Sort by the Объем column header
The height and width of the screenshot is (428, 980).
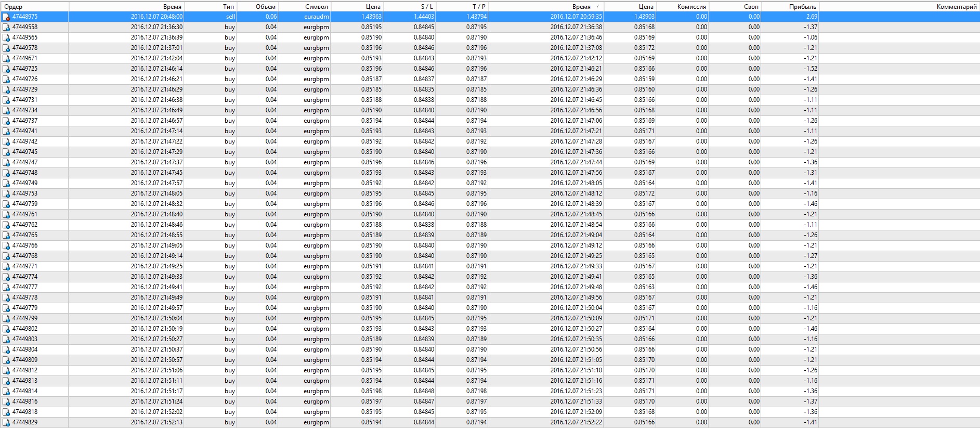(x=266, y=6)
